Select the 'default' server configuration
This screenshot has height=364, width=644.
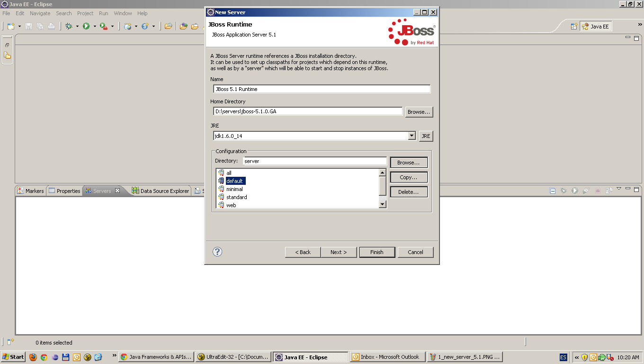pyautogui.click(x=234, y=181)
